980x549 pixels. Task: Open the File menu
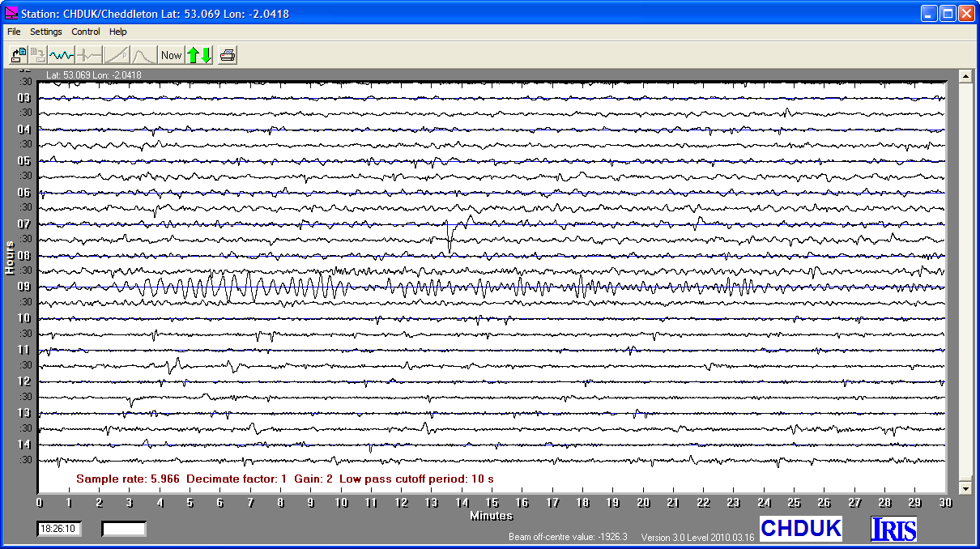point(14,32)
